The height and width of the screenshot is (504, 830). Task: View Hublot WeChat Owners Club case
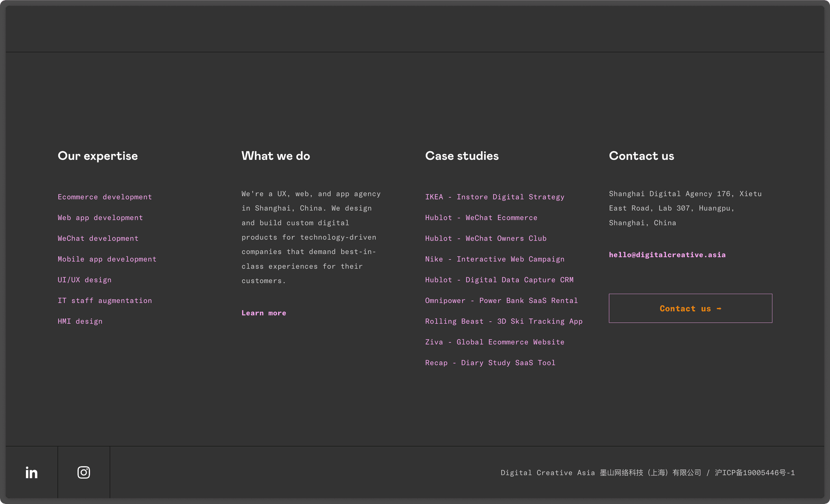[x=486, y=238]
